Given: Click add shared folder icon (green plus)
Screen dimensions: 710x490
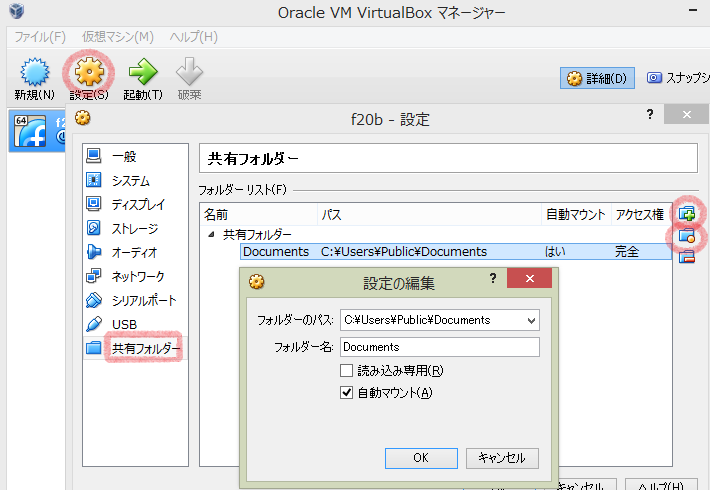Looking at the screenshot, I should 687,213.
